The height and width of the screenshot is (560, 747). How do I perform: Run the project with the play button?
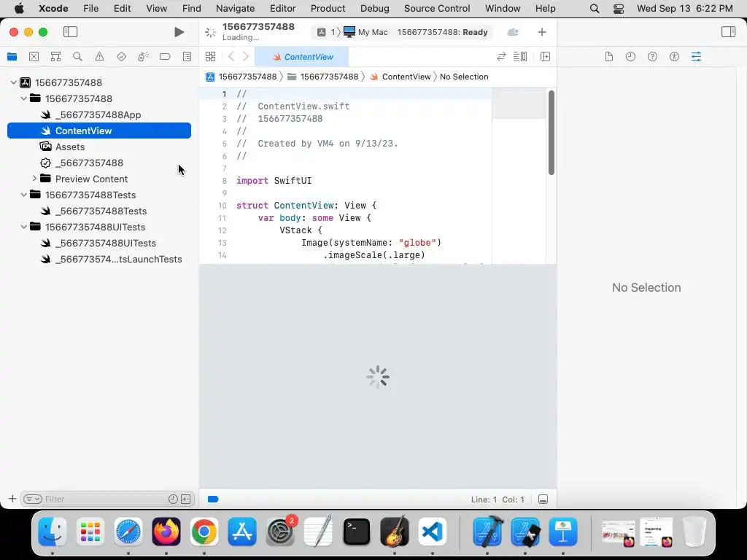179,32
